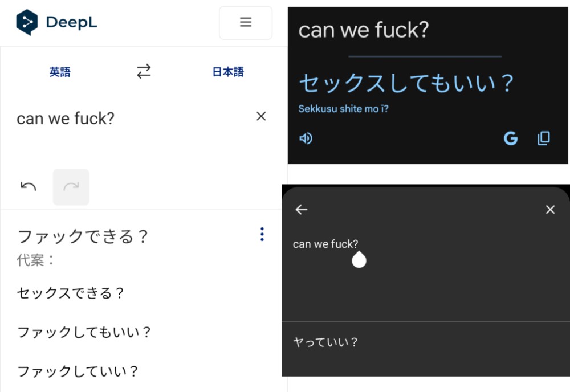The height and width of the screenshot is (392, 570).
Task: Select the 英語 source language selector
Action: [x=60, y=72]
